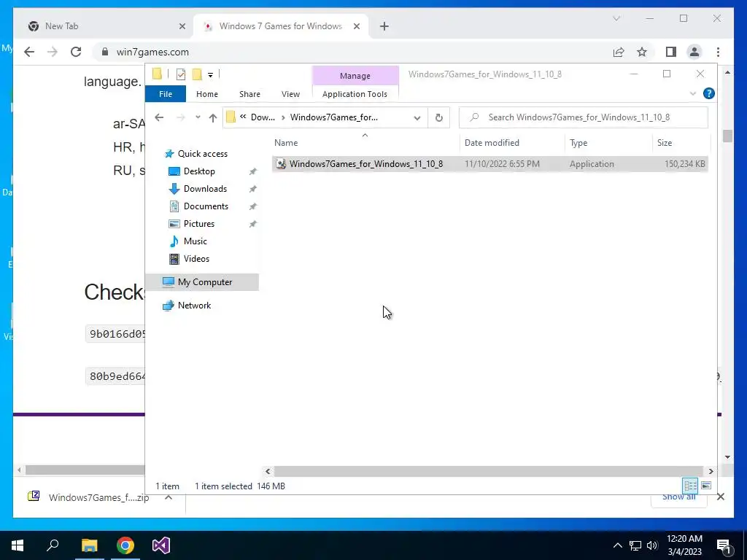Click the pin icon next to Pictures
This screenshot has height=560, width=747.
pos(252,224)
